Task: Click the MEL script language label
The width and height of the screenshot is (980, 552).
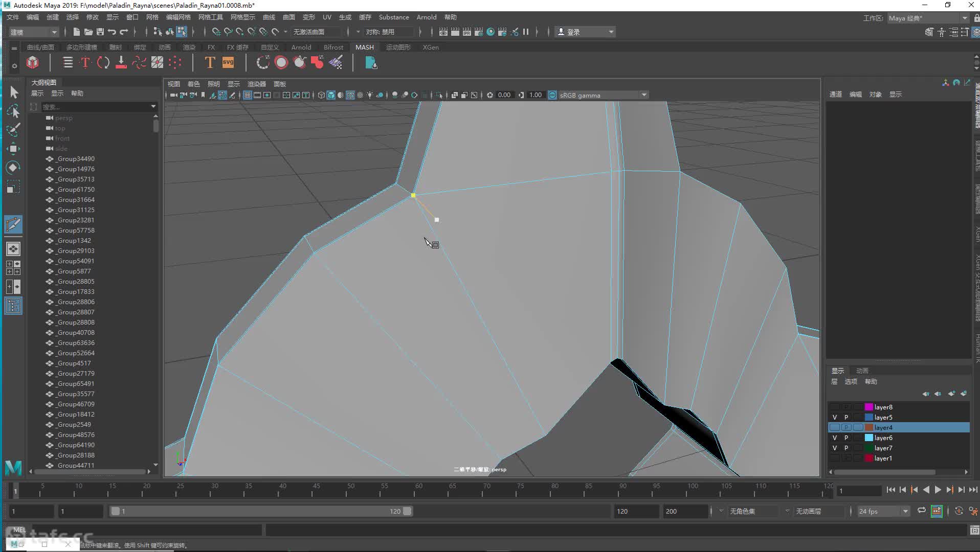Action: click(19, 530)
